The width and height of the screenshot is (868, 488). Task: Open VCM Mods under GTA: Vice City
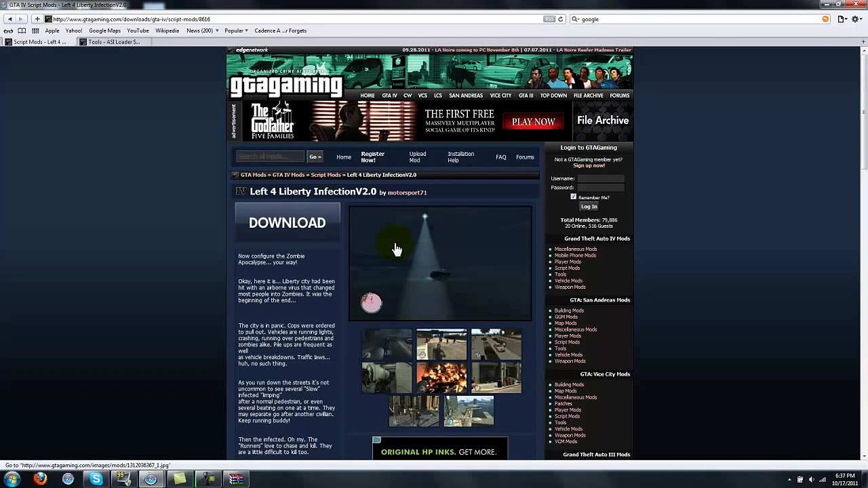566,441
